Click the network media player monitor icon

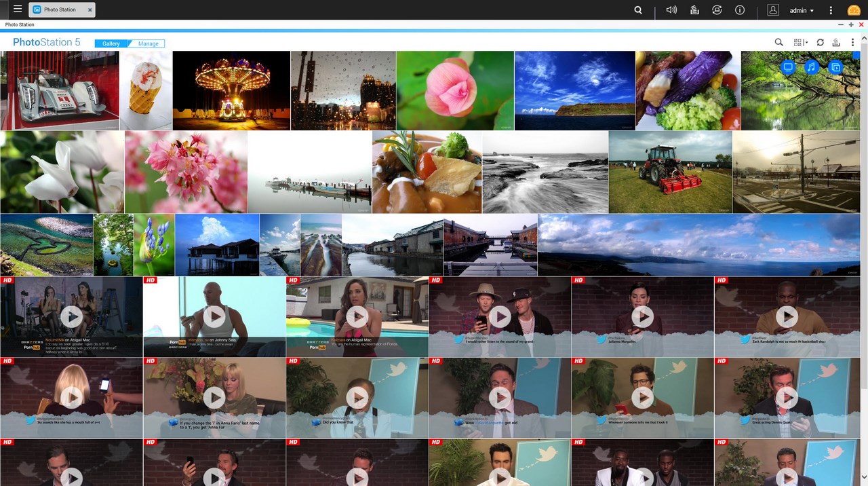(787, 67)
